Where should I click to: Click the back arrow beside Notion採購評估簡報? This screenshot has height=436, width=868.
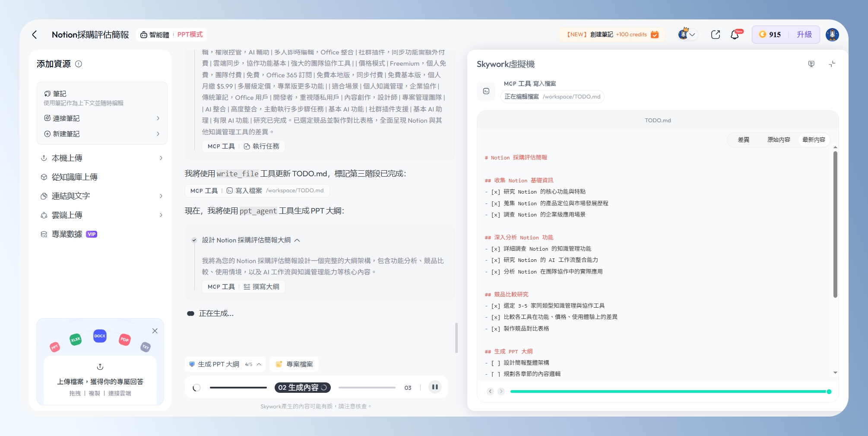coord(35,35)
